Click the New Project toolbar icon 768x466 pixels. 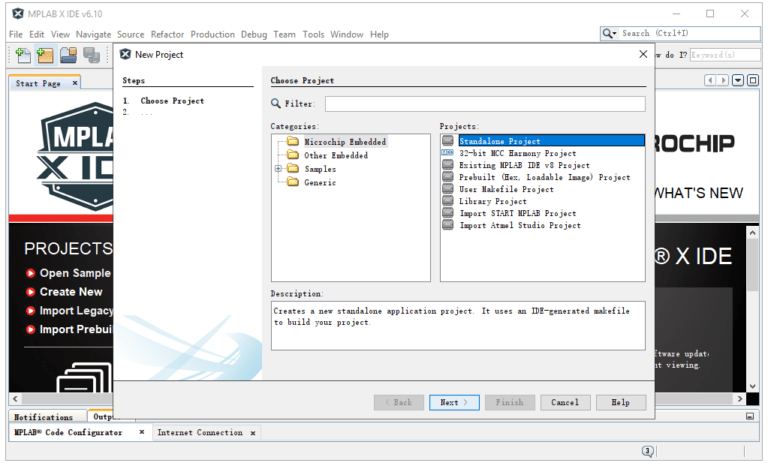click(45, 55)
